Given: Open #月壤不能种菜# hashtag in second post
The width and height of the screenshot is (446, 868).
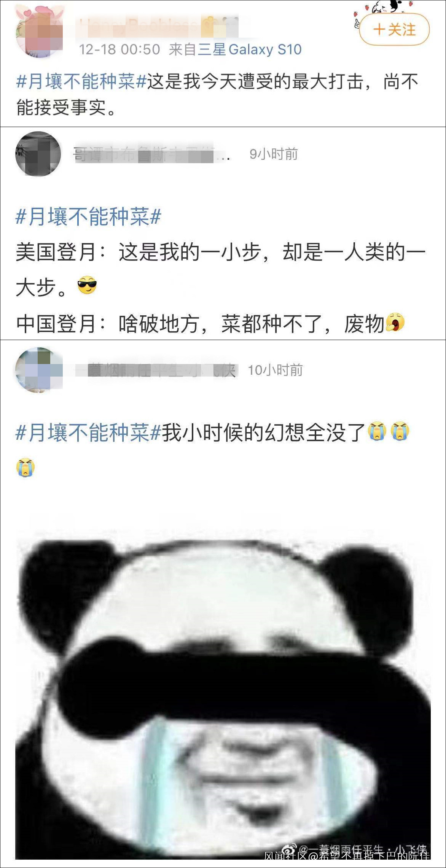Looking at the screenshot, I should (x=88, y=217).
